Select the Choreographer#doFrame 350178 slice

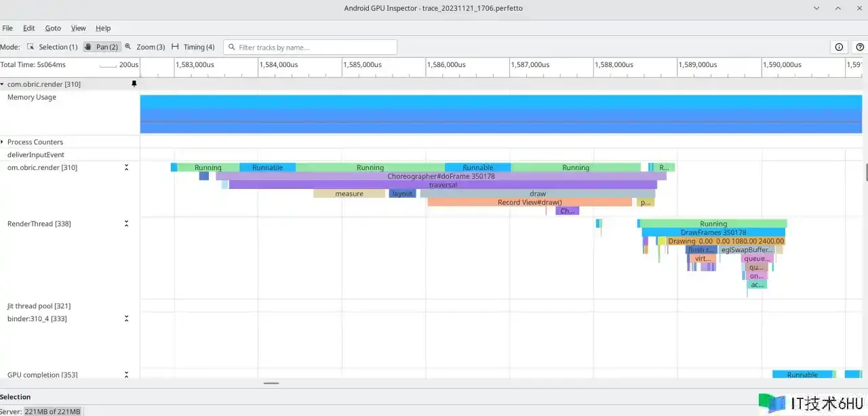coord(441,176)
